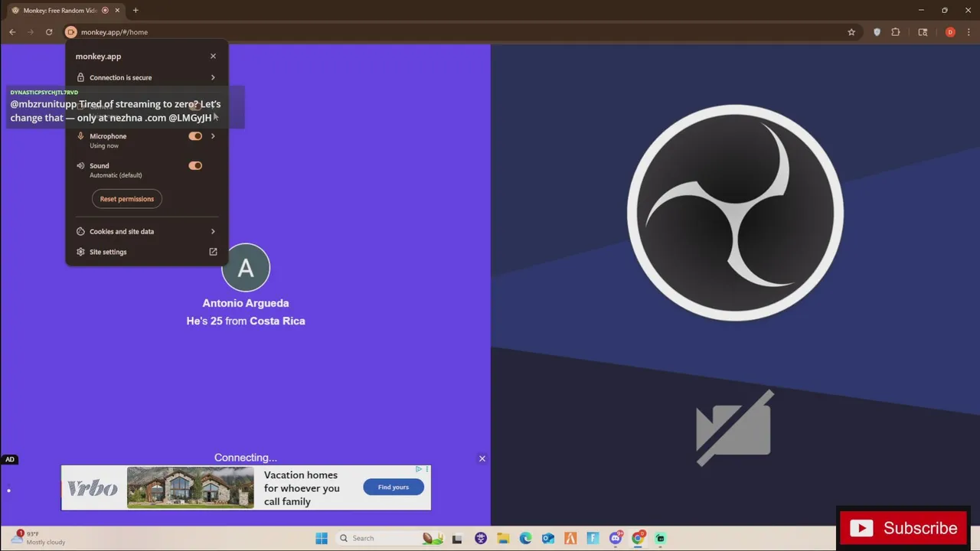Expand Cookies and site data chevron
The image size is (980, 551).
point(213,231)
